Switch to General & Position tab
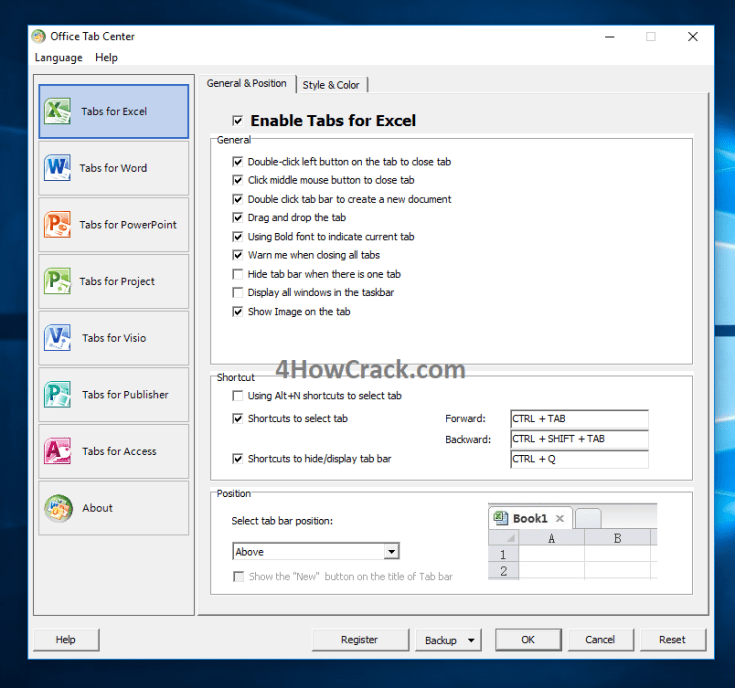735x688 pixels. click(247, 83)
